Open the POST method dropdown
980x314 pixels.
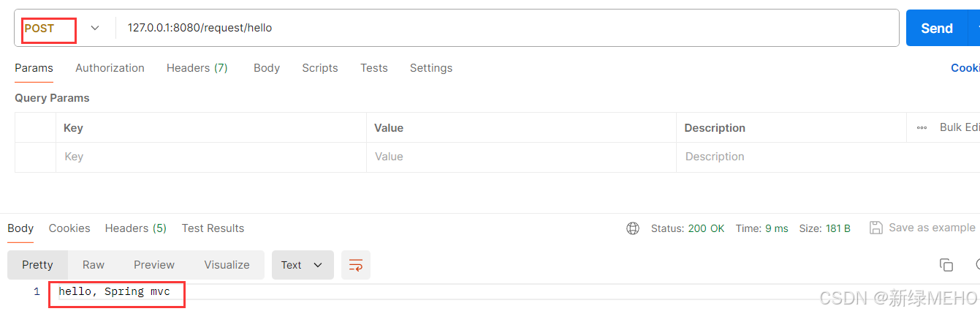[62, 28]
